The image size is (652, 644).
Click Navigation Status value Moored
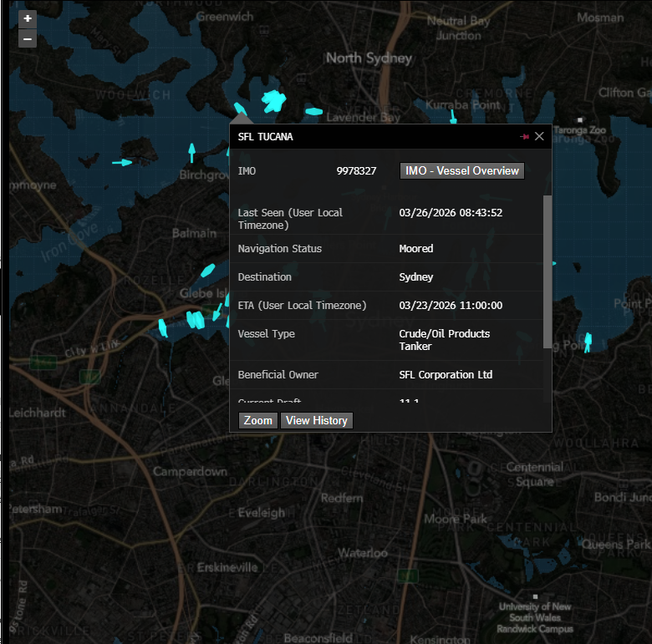pyautogui.click(x=416, y=248)
